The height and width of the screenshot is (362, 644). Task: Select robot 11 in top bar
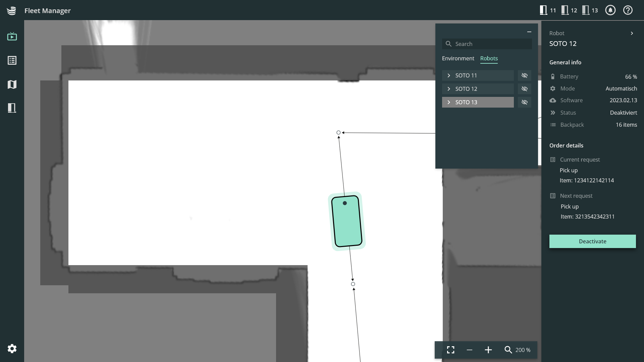[548, 10]
